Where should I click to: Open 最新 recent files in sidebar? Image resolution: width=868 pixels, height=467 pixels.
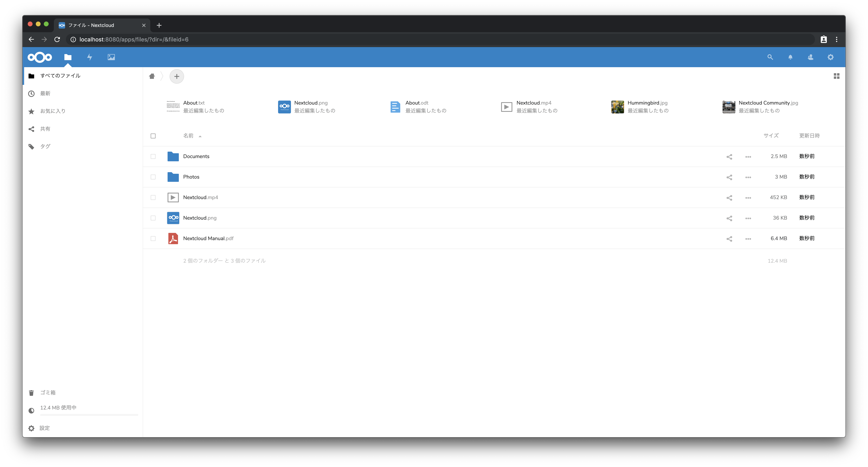45,93
